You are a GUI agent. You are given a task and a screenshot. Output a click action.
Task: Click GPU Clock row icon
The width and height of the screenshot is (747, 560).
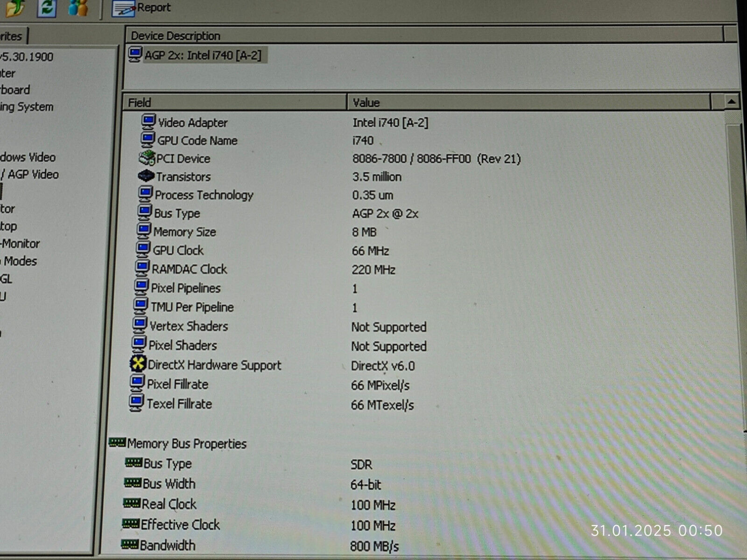143,249
